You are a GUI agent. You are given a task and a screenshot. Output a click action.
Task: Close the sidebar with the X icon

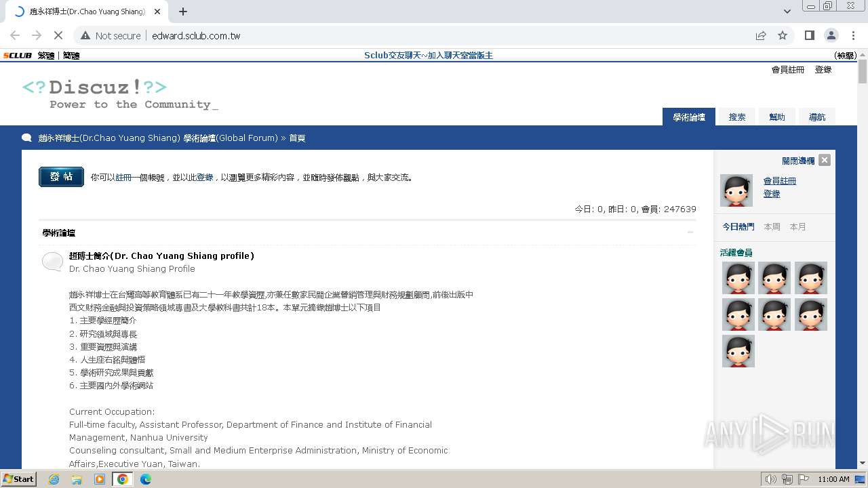[x=825, y=160]
